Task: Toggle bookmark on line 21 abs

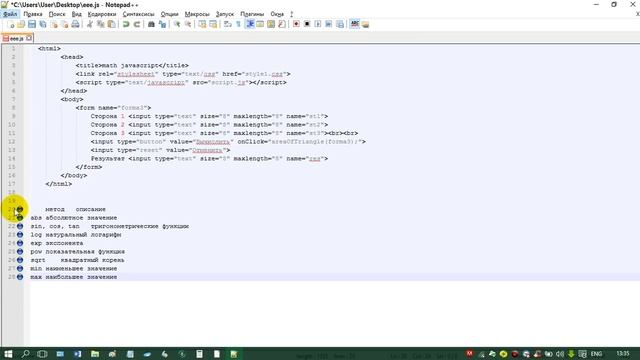Action: click(20, 218)
